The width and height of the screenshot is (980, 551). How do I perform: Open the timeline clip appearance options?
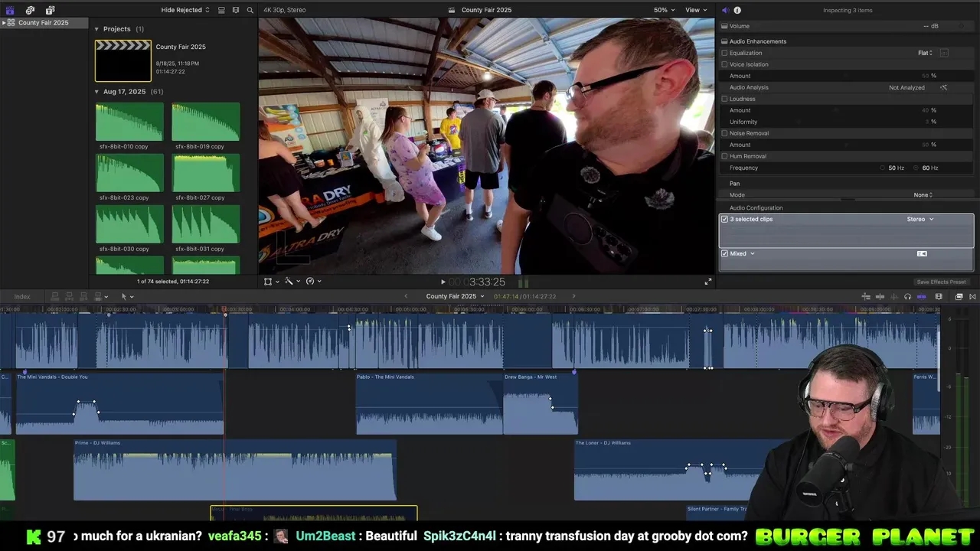939,296
